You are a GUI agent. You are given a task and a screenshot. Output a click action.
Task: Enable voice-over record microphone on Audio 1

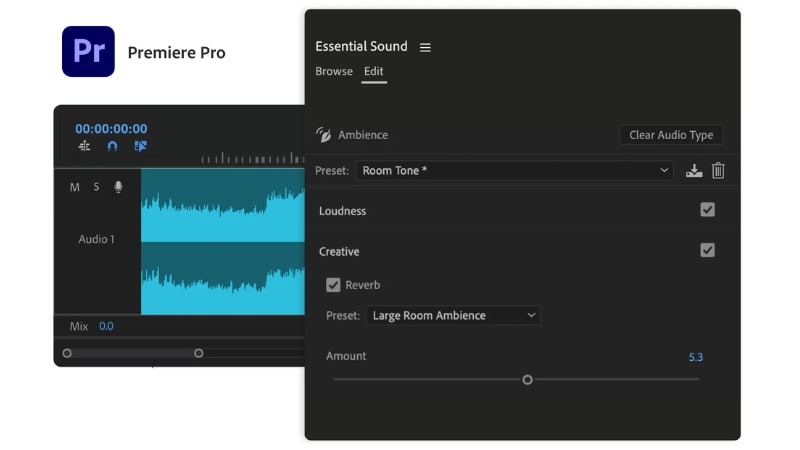(118, 187)
